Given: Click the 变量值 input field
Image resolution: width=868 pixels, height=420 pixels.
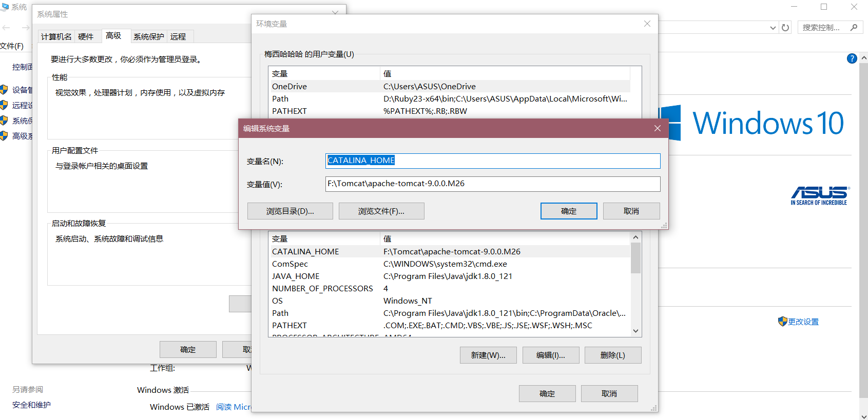Looking at the screenshot, I should click(x=493, y=184).
